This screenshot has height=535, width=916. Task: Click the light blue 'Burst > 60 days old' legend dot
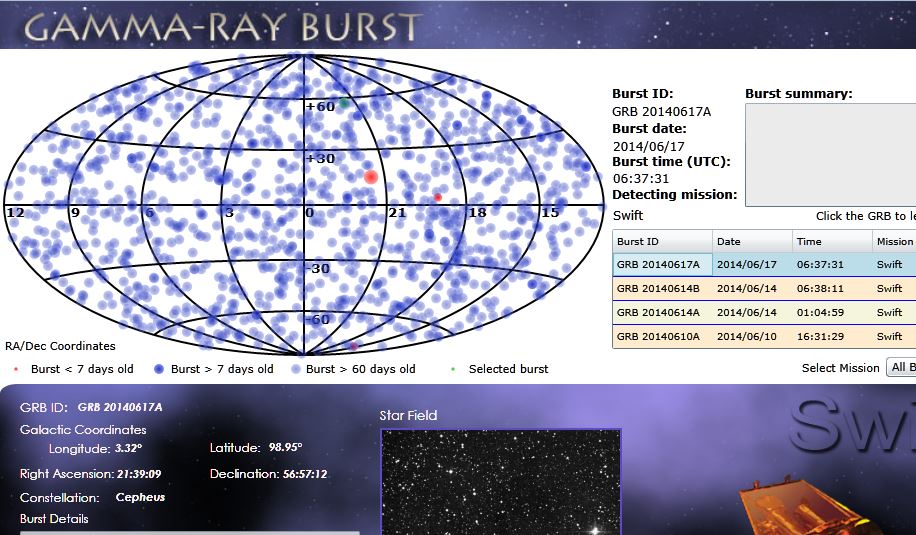click(293, 369)
